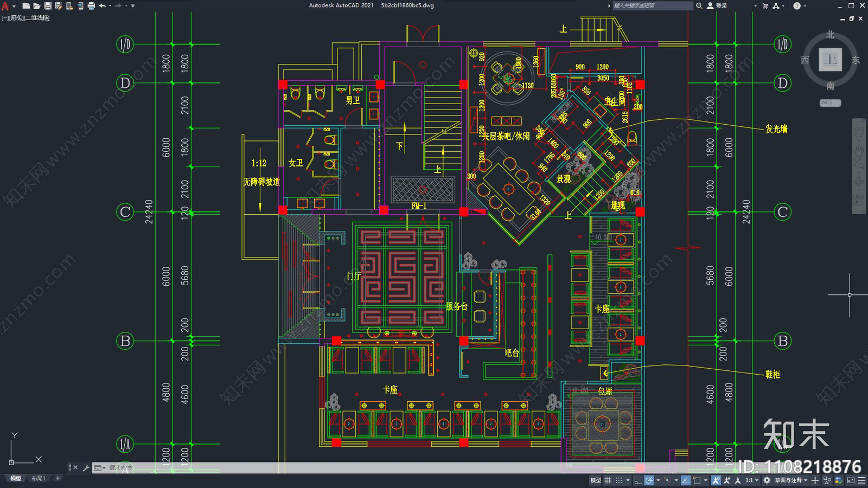Click the Help question mark icon
Screen dimensions: 868x488
[x=796, y=5]
